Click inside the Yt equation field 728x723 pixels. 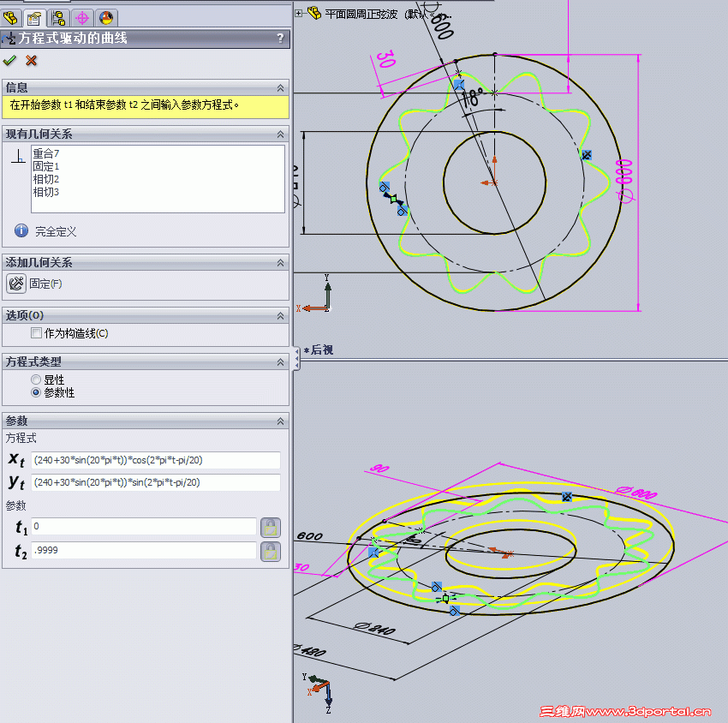pyautogui.click(x=154, y=482)
